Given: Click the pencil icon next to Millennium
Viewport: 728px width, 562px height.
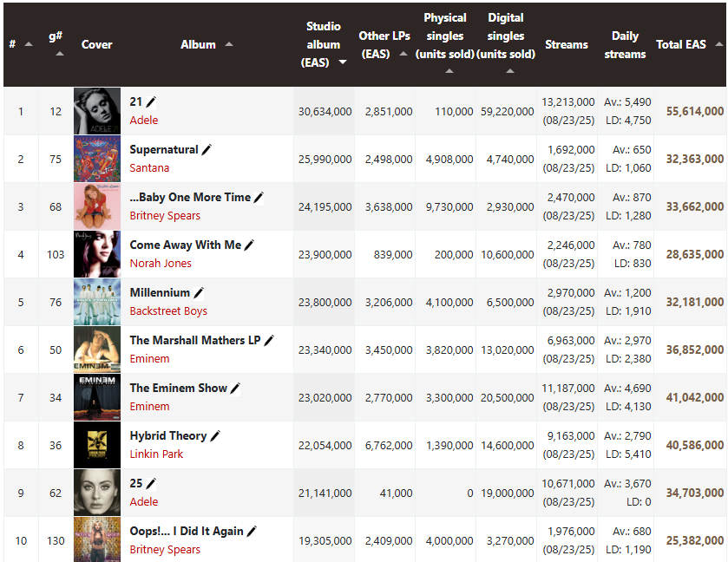Looking at the screenshot, I should [x=198, y=293].
